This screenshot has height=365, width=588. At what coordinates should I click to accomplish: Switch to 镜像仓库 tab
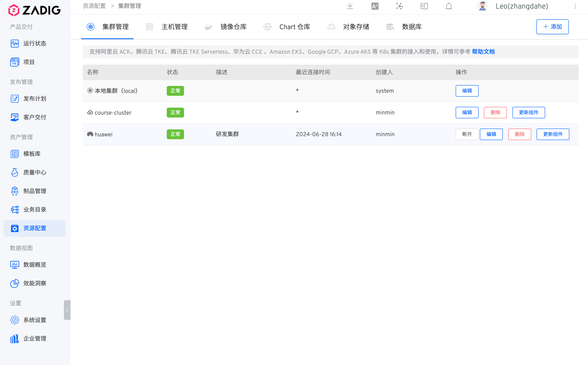click(225, 27)
